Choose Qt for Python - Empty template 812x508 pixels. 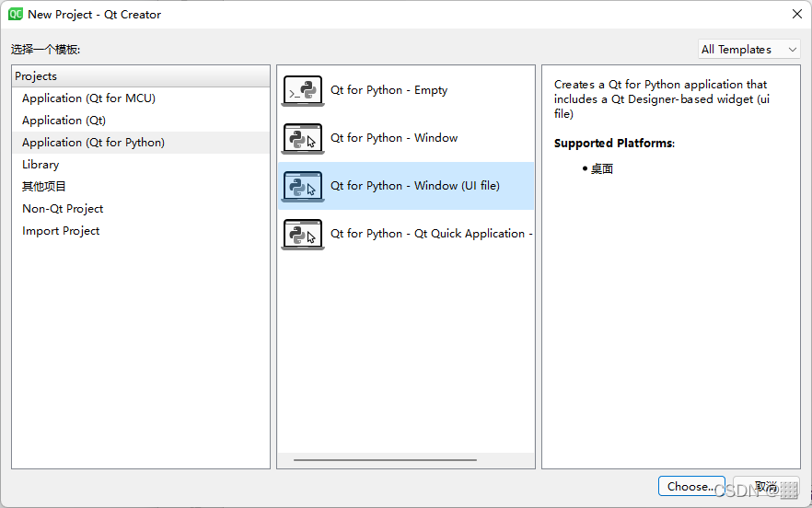pyautogui.click(x=406, y=90)
